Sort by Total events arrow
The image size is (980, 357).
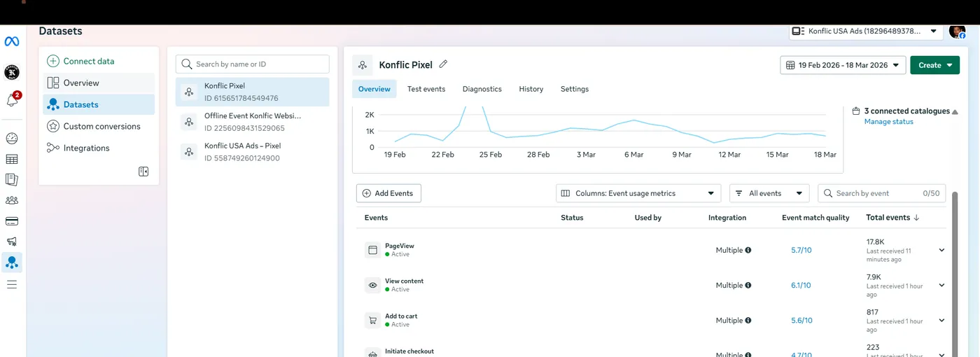tap(916, 218)
